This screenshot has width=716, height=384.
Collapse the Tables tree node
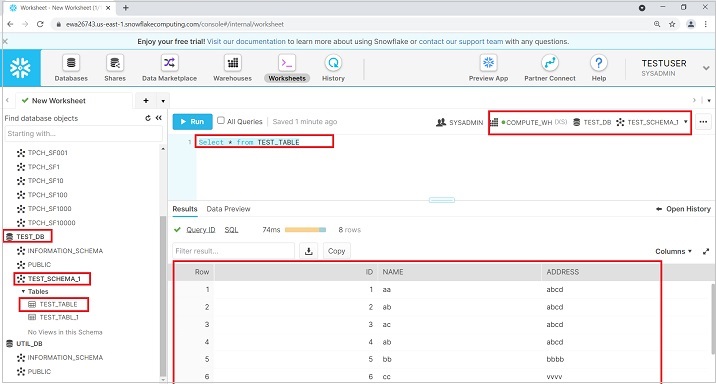click(23, 291)
